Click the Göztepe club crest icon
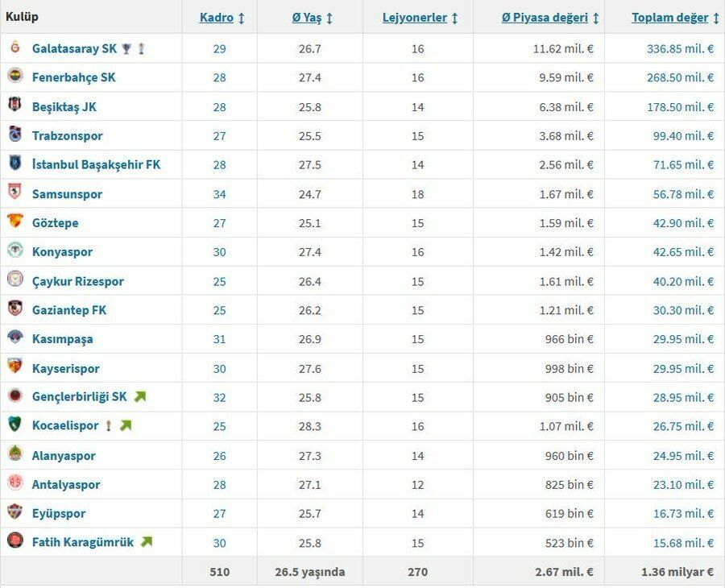Viewport: 725px width, 588px height. 15,221
